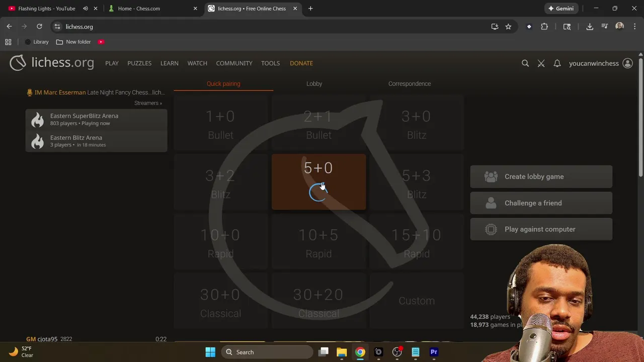This screenshot has height=362, width=644.
Task: Open notifications bell icon
Action: coord(557,63)
